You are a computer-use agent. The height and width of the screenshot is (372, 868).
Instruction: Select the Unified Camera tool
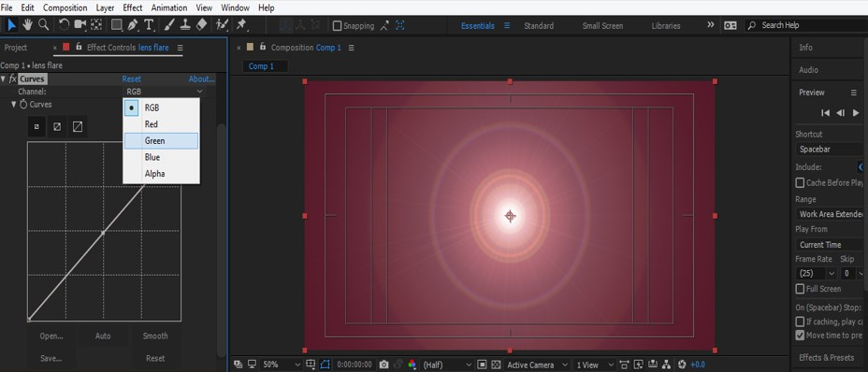click(x=80, y=25)
